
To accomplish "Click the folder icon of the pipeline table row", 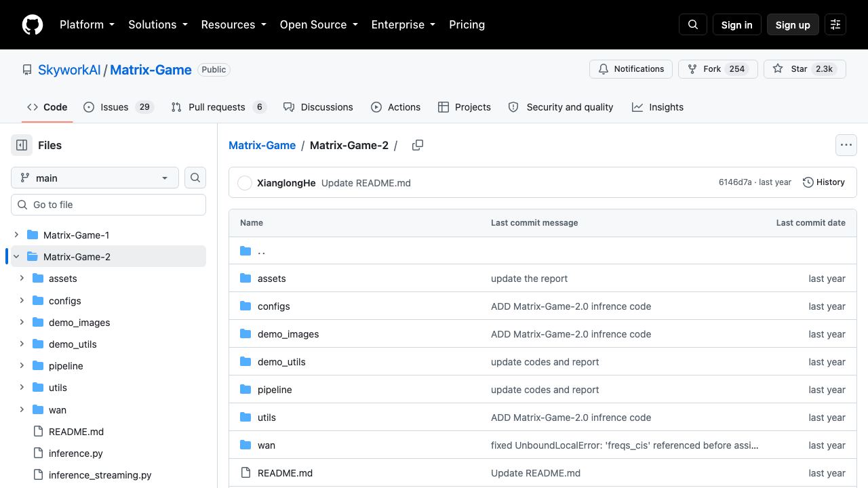I will tap(245, 390).
